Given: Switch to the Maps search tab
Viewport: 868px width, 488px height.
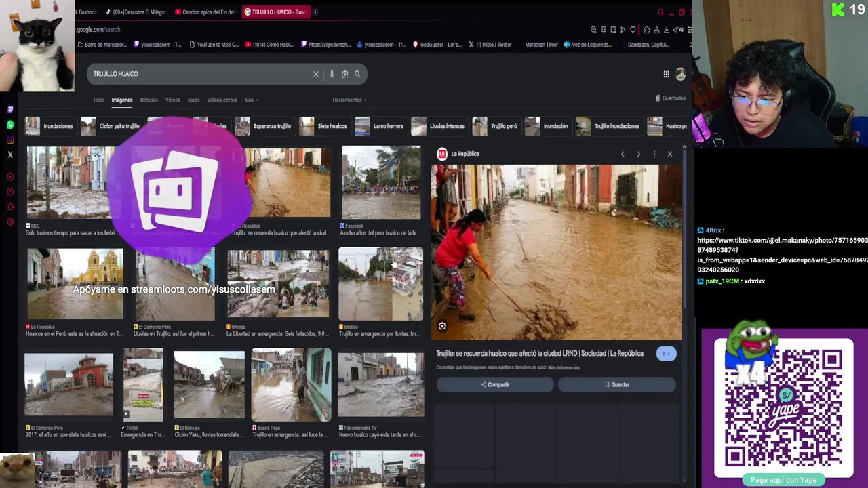Looking at the screenshot, I should (x=193, y=100).
